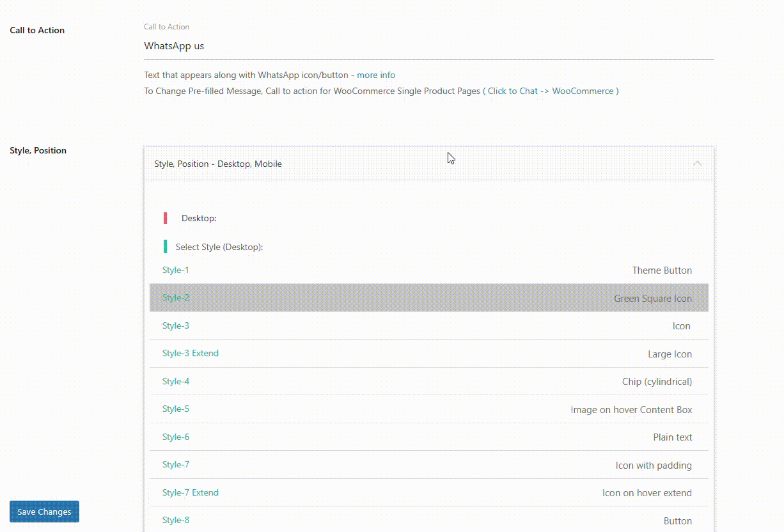Select Style-1 Theme Button option
784x532 pixels.
coord(428,270)
